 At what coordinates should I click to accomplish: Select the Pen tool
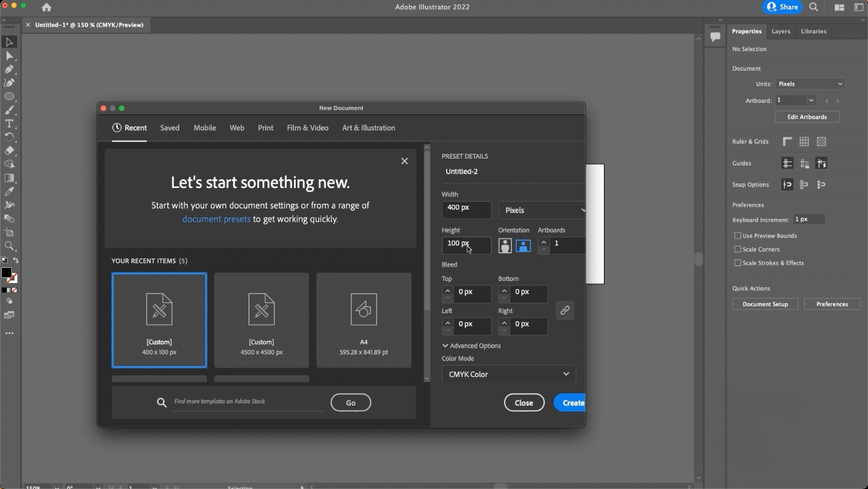[x=9, y=70]
